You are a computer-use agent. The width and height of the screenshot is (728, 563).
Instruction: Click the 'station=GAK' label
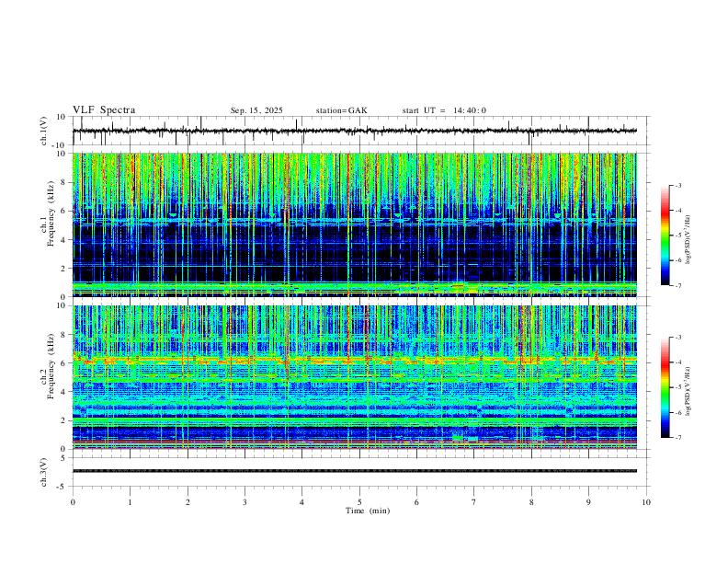click(341, 110)
